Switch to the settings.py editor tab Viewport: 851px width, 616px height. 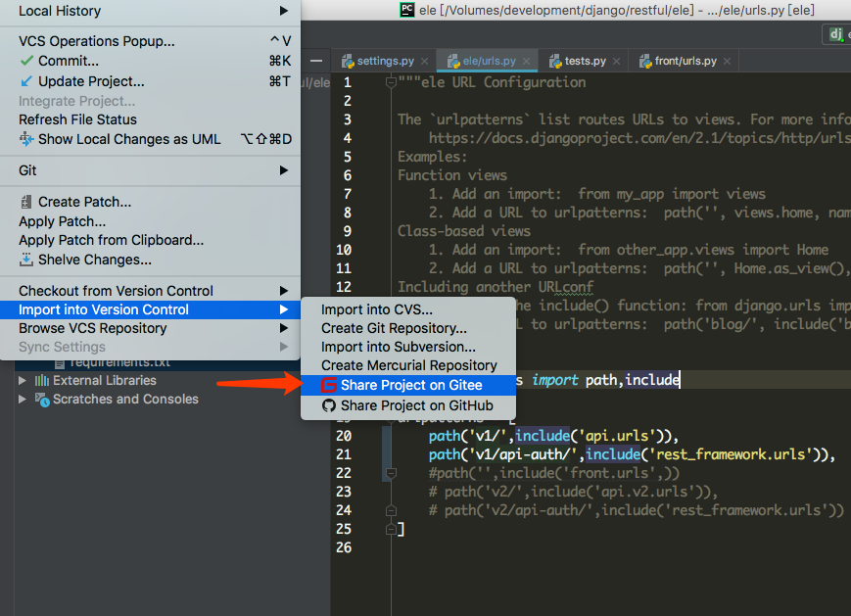point(385,61)
